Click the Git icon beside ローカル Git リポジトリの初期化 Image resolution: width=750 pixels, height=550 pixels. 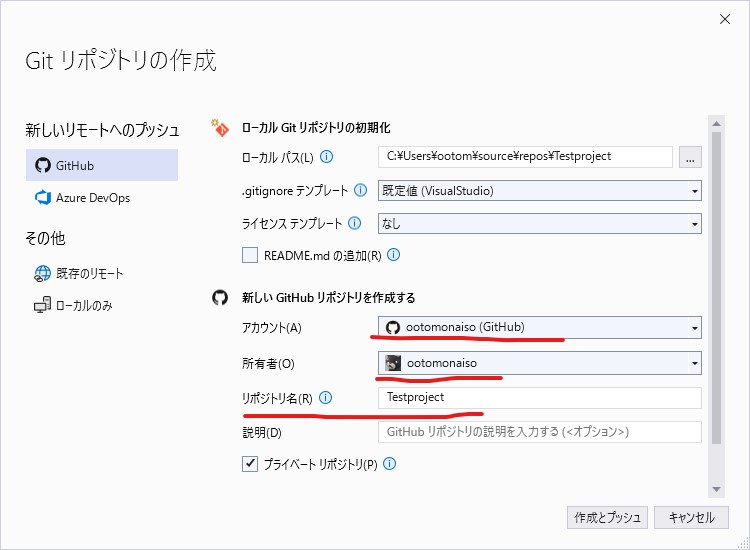(x=220, y=127)
